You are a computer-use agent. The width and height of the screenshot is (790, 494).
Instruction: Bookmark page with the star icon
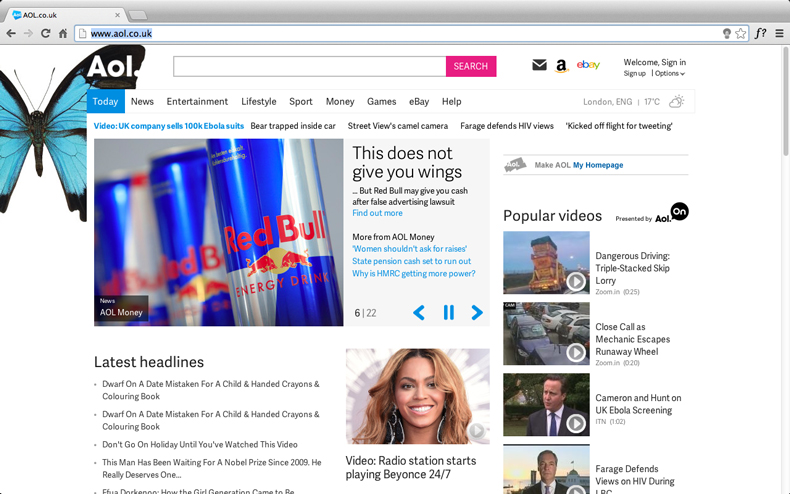point(741,33)
